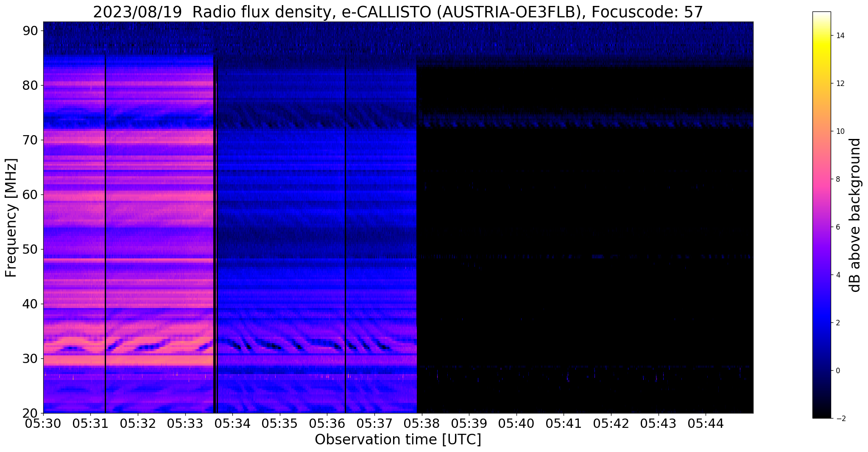Screen dimensions: 868x452
Task: Click the 05:34 time tick label
Action: (x=232, y=424)
